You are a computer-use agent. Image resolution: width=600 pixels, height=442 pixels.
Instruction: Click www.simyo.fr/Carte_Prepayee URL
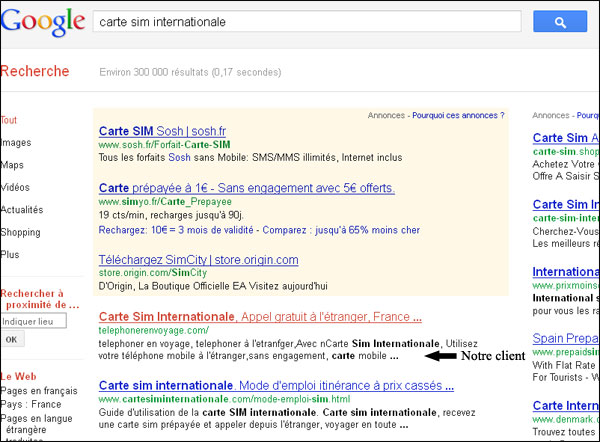tap(165, 202)
